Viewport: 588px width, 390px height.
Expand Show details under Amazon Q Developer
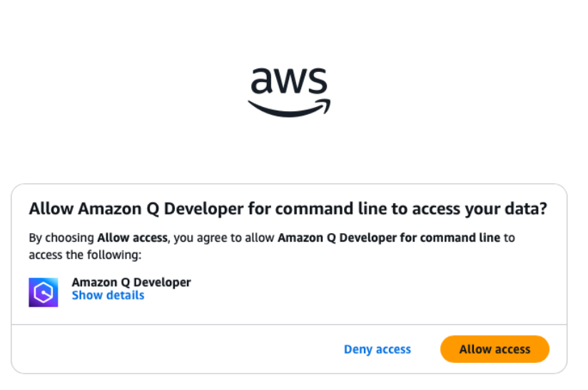[108, 296]
